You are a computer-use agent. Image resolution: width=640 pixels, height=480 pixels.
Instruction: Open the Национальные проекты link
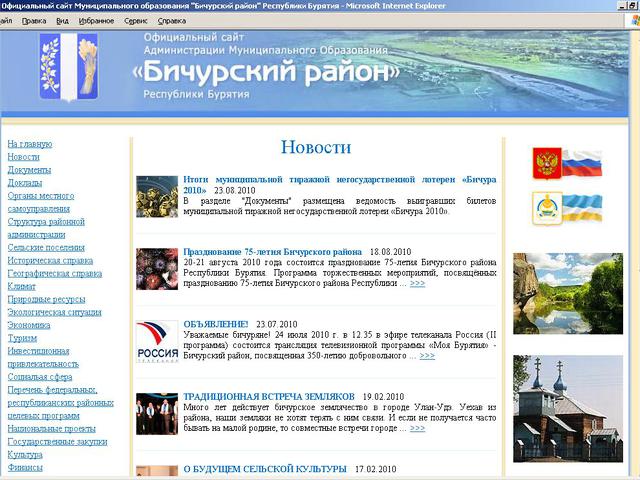51,429
